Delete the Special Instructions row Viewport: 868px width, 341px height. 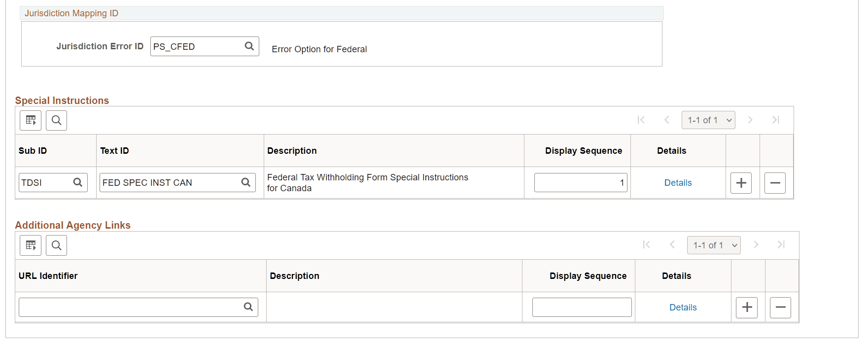[x=775, y=183]
